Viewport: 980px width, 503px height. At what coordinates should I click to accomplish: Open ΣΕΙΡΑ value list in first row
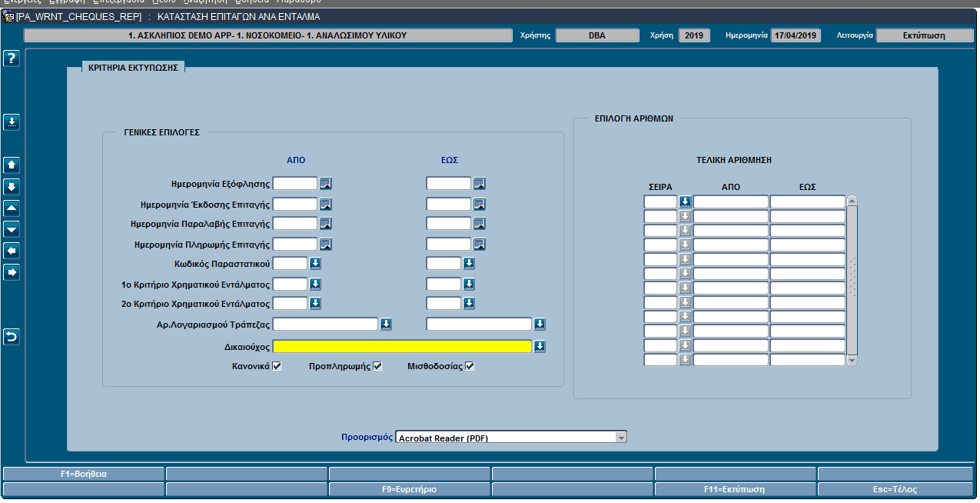685,202
